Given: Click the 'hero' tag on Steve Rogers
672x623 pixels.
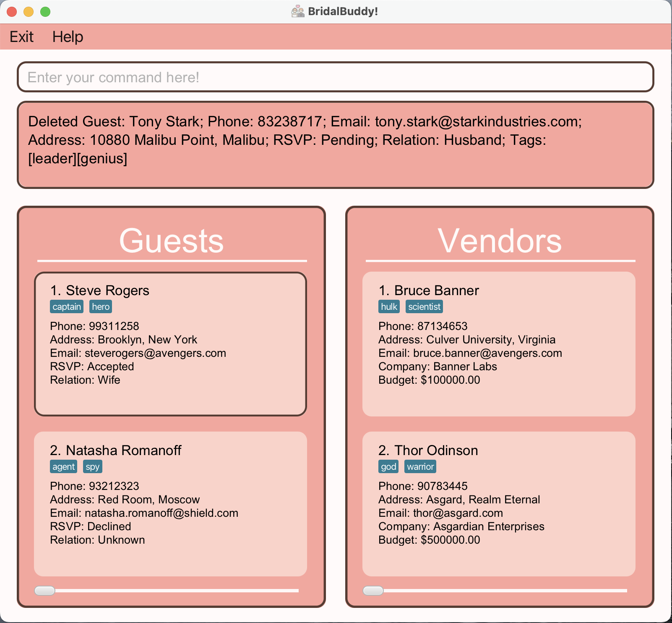Looking at the screenshot, I should point(101,306).
